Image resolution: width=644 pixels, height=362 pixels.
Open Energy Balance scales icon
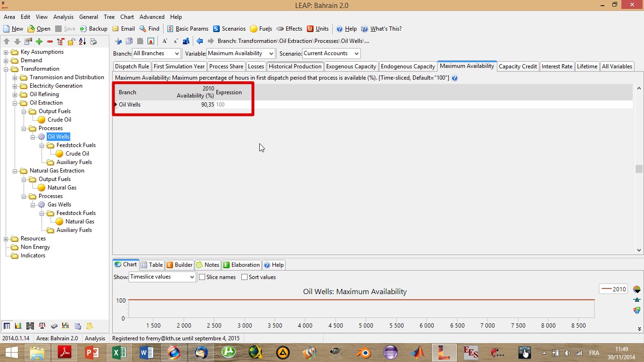pos(42,326)
